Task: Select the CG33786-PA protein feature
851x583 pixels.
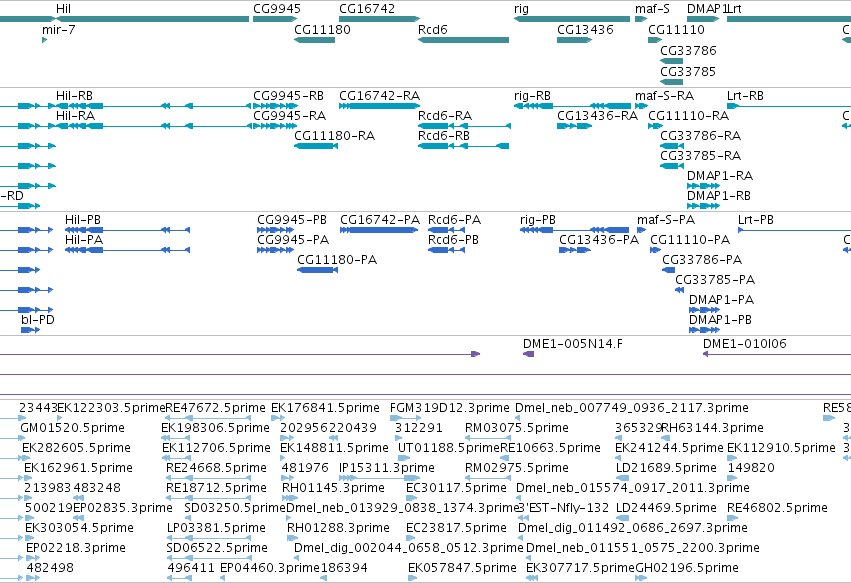Action: [x=669, y=270]
